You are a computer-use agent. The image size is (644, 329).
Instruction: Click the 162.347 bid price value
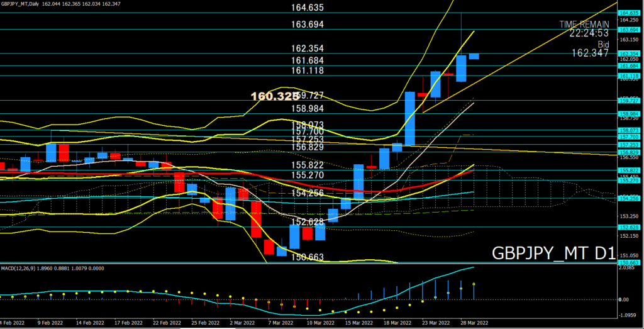(590, 53)
